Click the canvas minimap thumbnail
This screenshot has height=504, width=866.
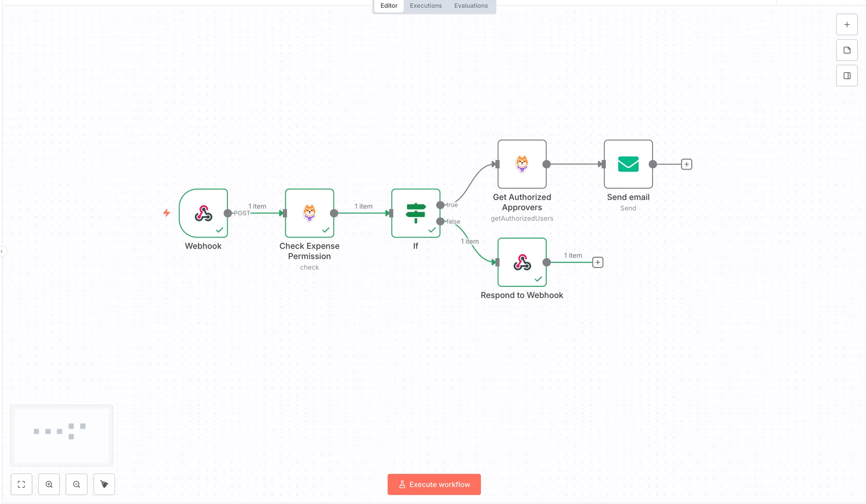tap(62, 435)
